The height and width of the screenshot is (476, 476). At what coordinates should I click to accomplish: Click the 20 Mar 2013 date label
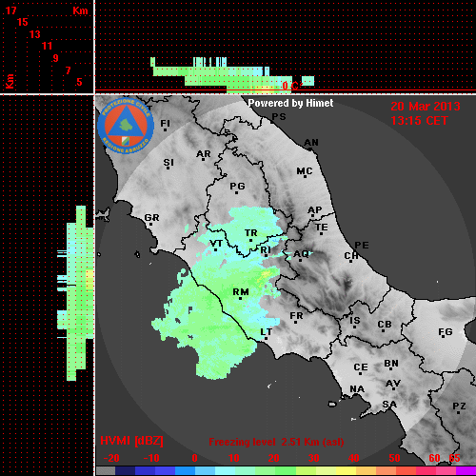pyautogui.click(x=426, y=107)
